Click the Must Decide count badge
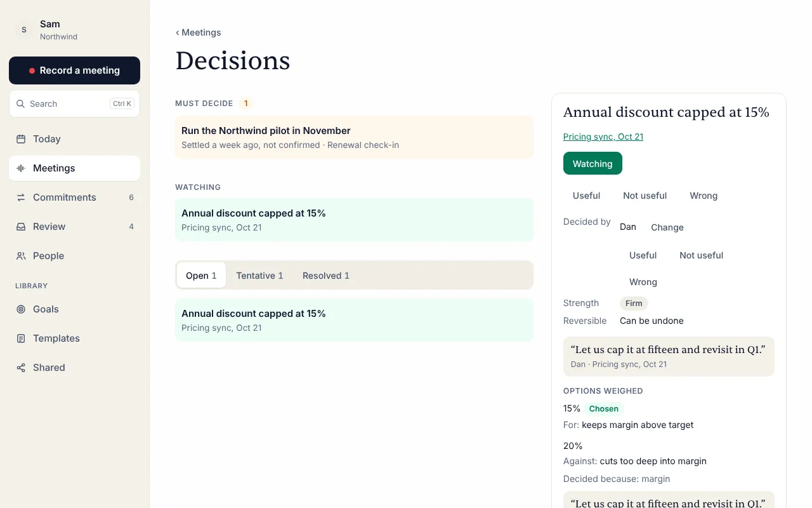Image resolution: width=812 pixels, height=508 pixels. pyautogui.click(x=246, y=103)
